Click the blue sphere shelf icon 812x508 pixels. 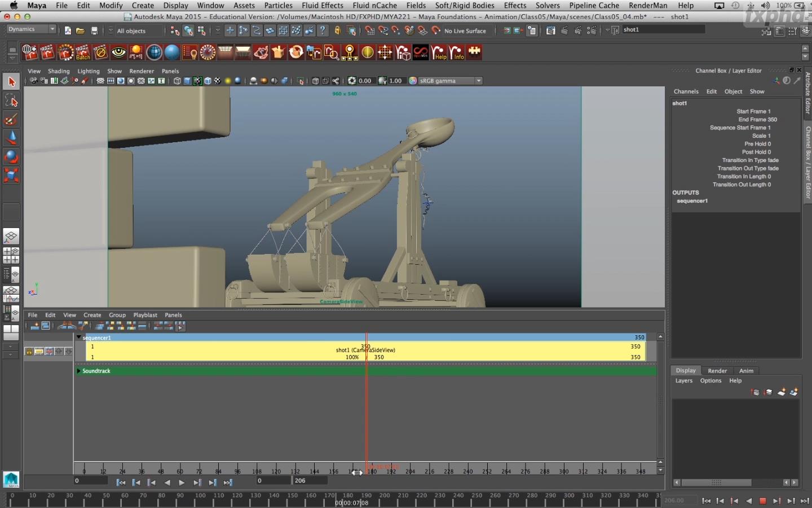172,52
